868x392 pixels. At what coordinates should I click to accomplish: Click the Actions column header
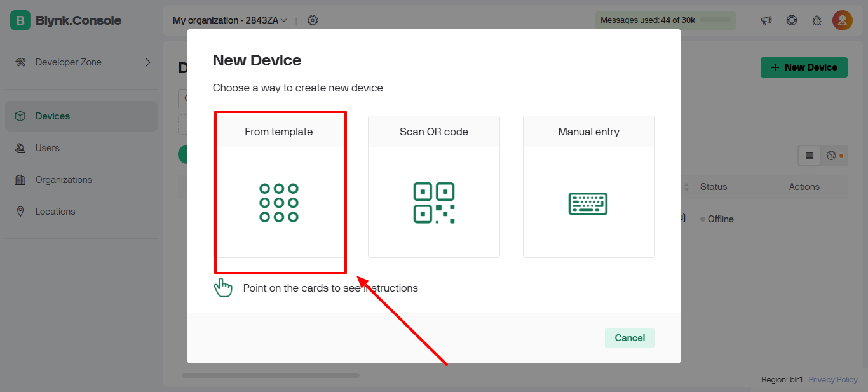(804, 187)
